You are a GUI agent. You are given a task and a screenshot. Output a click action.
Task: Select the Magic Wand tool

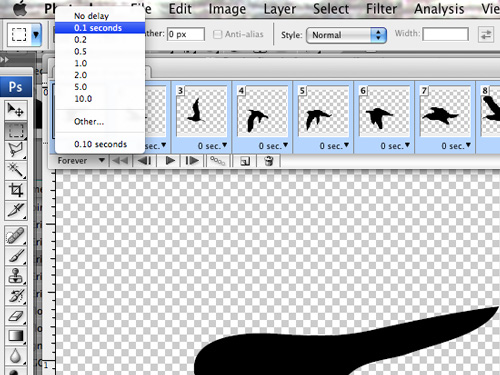tap(15, 170)
